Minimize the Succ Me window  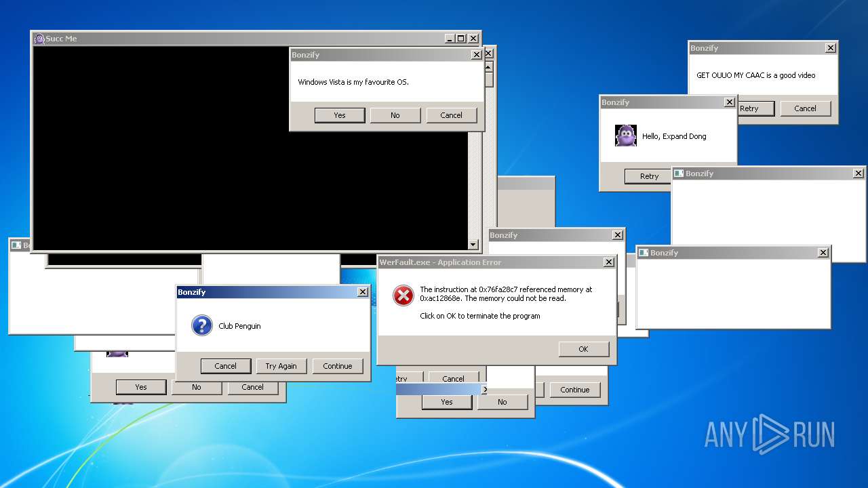(450, 39)
